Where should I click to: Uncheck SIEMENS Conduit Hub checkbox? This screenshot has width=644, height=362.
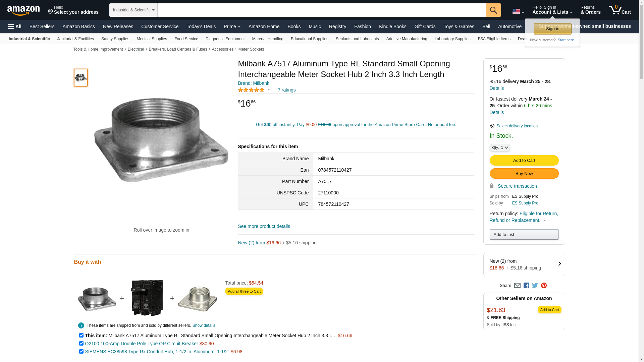[x=81, y=351]
